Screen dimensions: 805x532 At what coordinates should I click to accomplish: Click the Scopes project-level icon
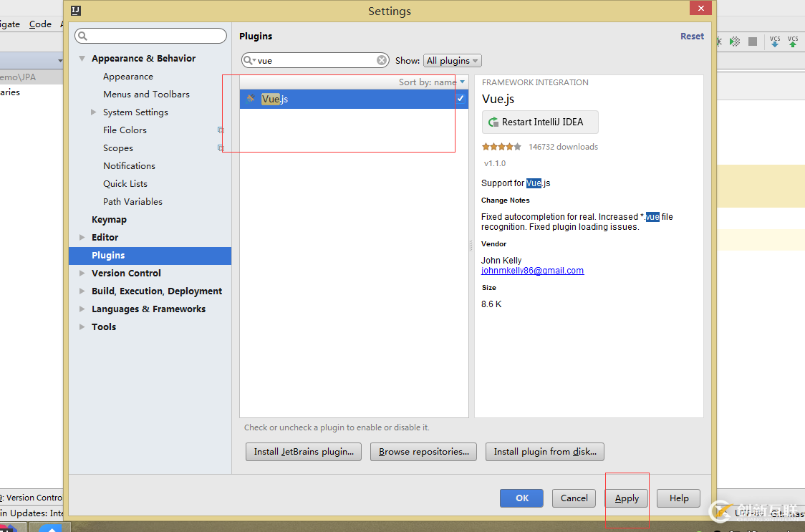221,148
